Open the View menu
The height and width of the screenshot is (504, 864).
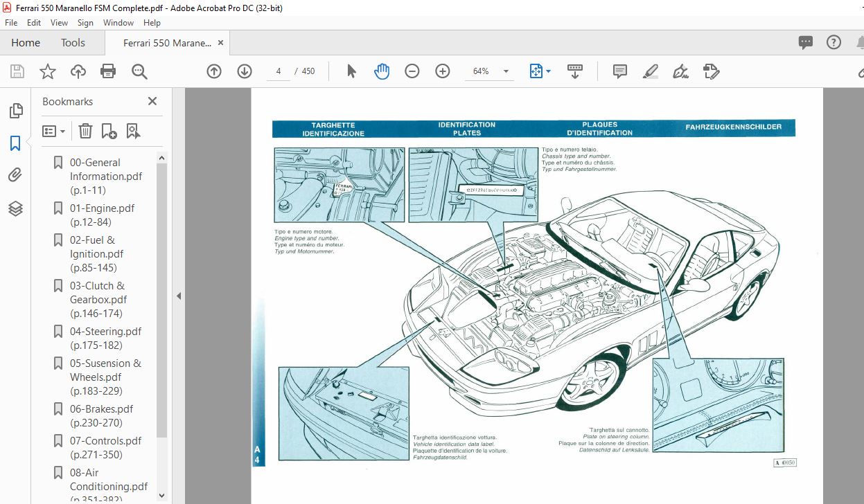(x=59, y=23)
